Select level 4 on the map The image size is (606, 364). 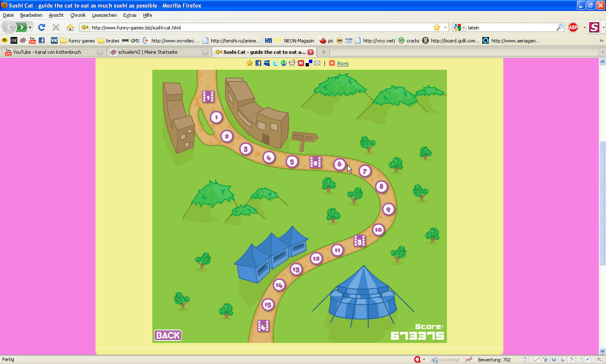[268, 158]
